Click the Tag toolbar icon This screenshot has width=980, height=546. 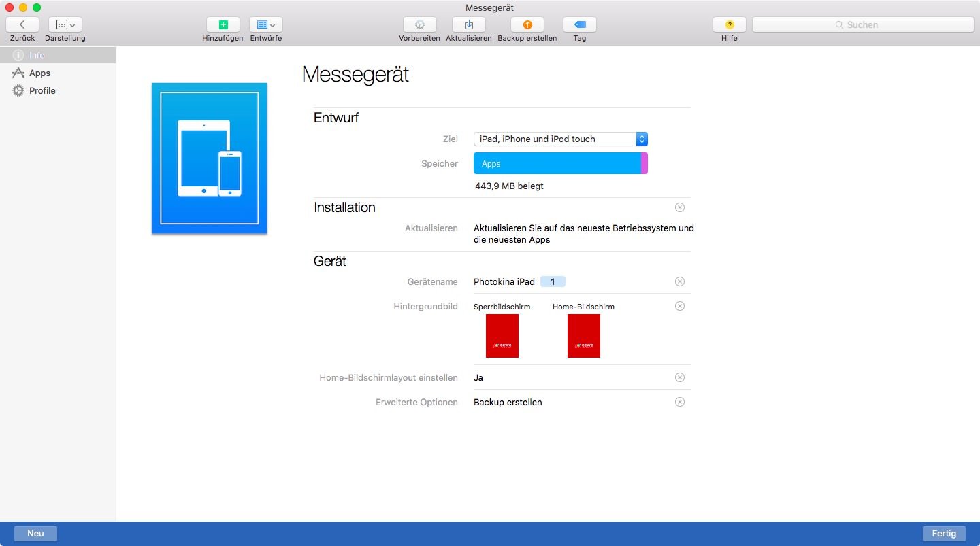tap(579, 24)
